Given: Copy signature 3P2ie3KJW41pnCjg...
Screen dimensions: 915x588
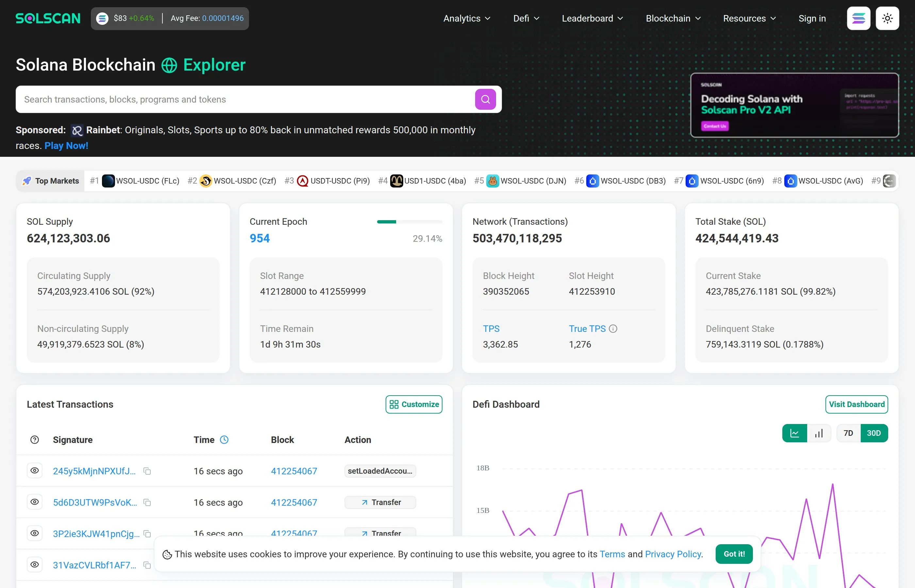Looking at the screenshot, I should tap(147, 534).
